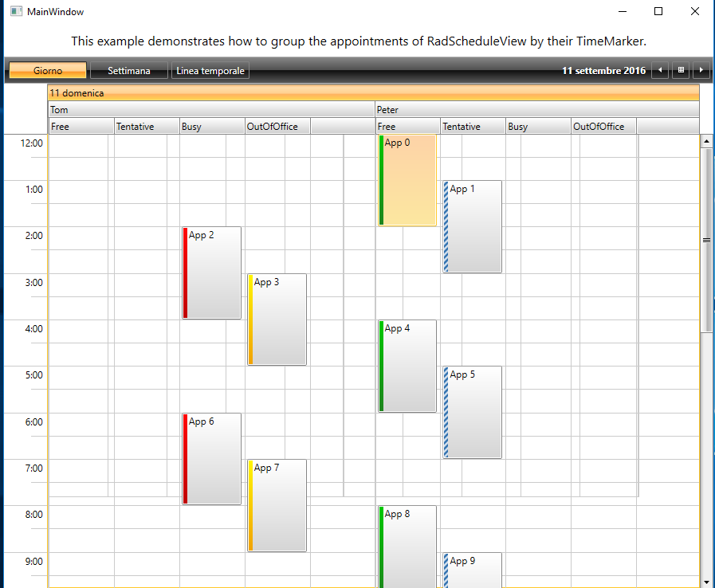Click the scrollbar down arrow
Viewport: 715px width, 588px height.
click(x=706, y=582)
